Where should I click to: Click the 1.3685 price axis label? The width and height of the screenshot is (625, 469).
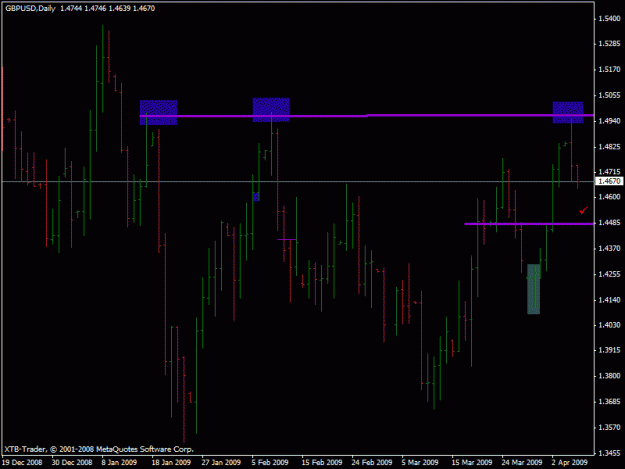point(609,401)
